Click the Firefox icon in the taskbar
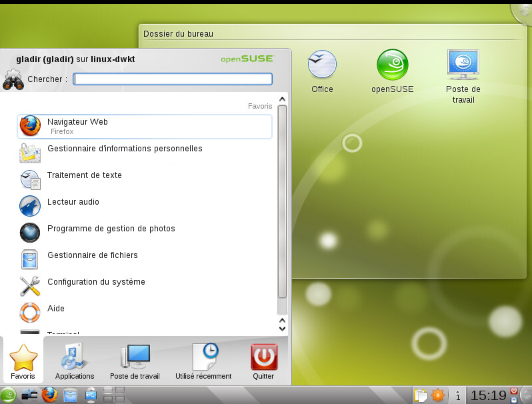 [x=49, y=395]
